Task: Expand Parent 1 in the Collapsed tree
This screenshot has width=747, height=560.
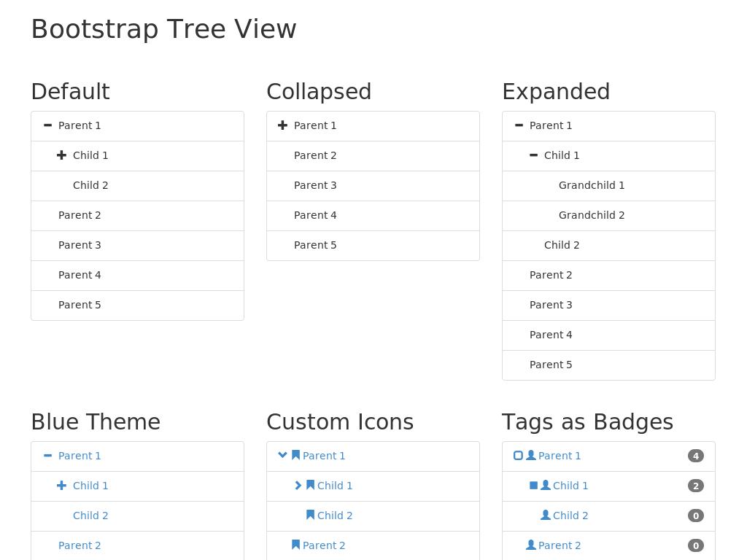Action: [x=283, y=125]
